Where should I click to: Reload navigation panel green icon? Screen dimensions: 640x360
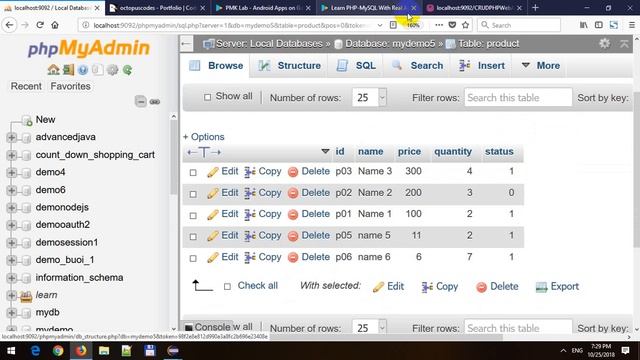pos(127,70)
